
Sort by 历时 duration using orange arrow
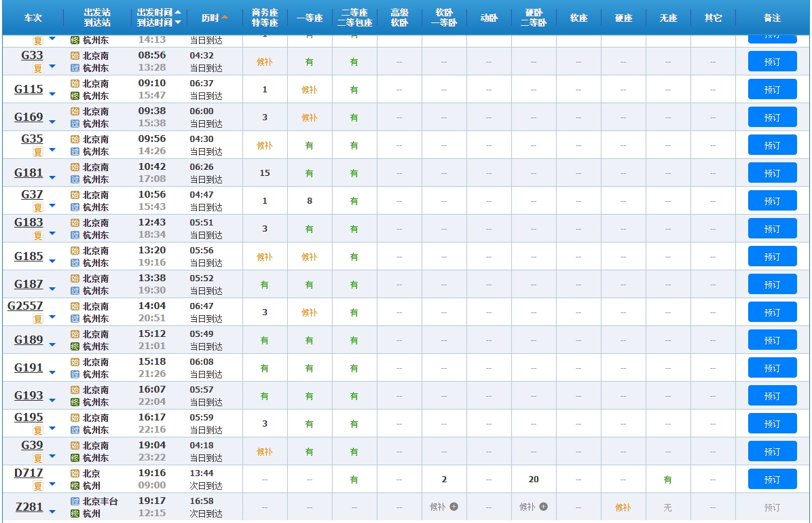click(225, 17)
